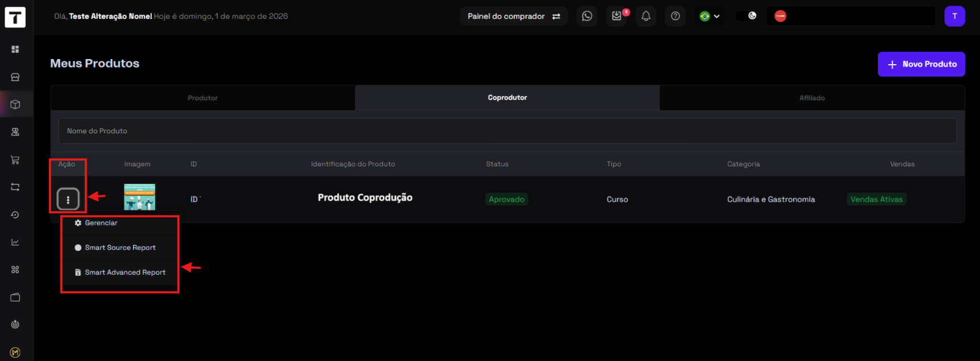Go to dashboard grid icon in sidebar
Screen dimensions: 980x361
click(x=15, y=49)
